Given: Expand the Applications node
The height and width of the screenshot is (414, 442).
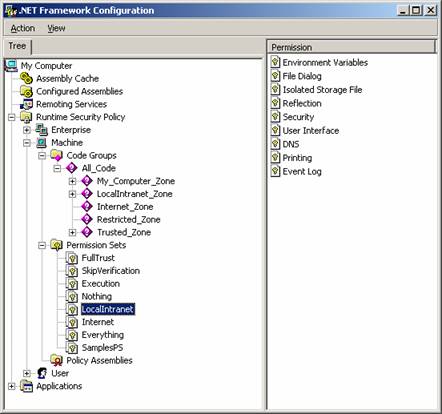Looking at the screenshot, I should coord(12,386).
